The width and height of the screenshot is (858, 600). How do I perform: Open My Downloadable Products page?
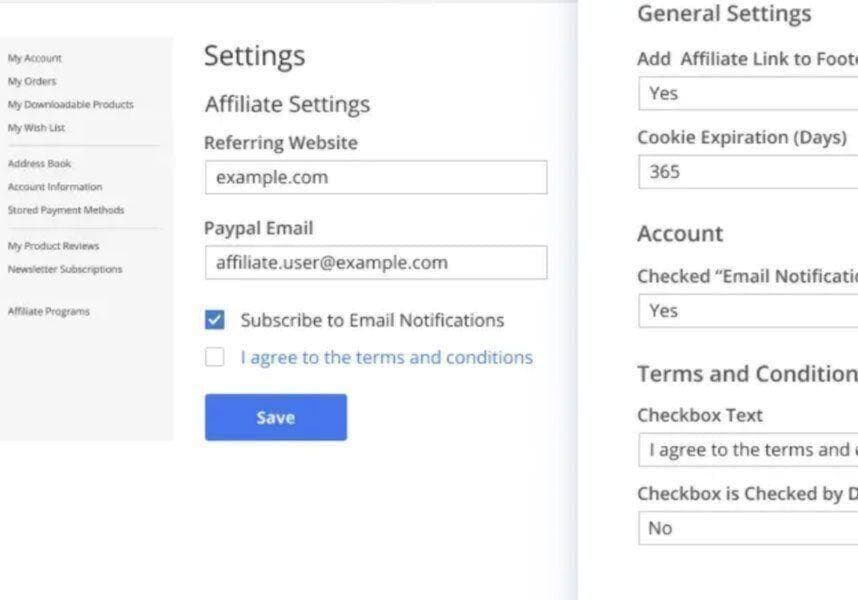[x=70, y=104]
